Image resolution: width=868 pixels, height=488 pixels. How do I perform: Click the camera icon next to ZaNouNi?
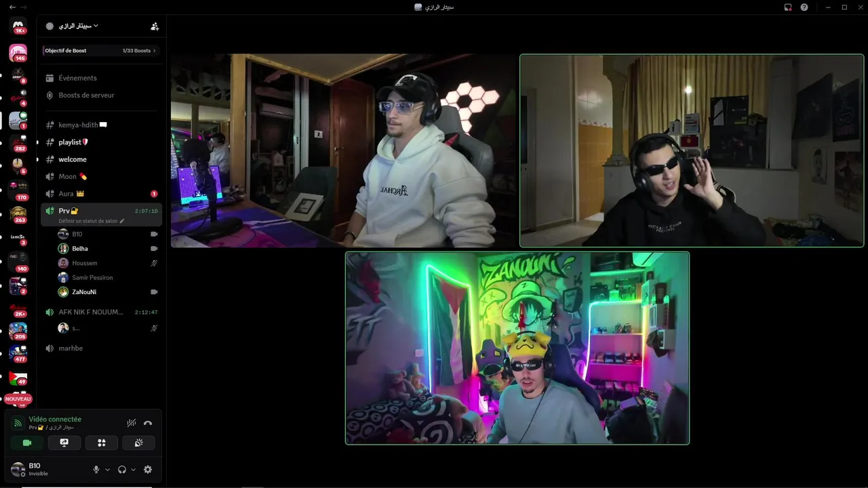(x=154, y=292)
